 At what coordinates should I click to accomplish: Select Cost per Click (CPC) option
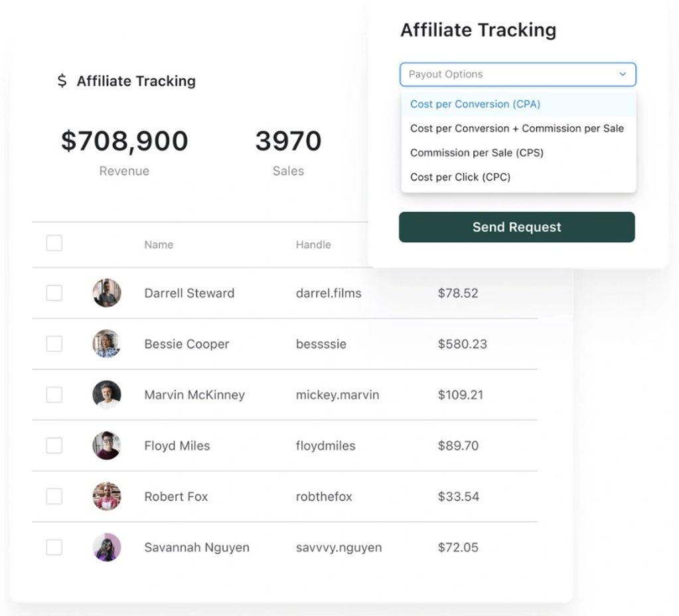(460, 177)
